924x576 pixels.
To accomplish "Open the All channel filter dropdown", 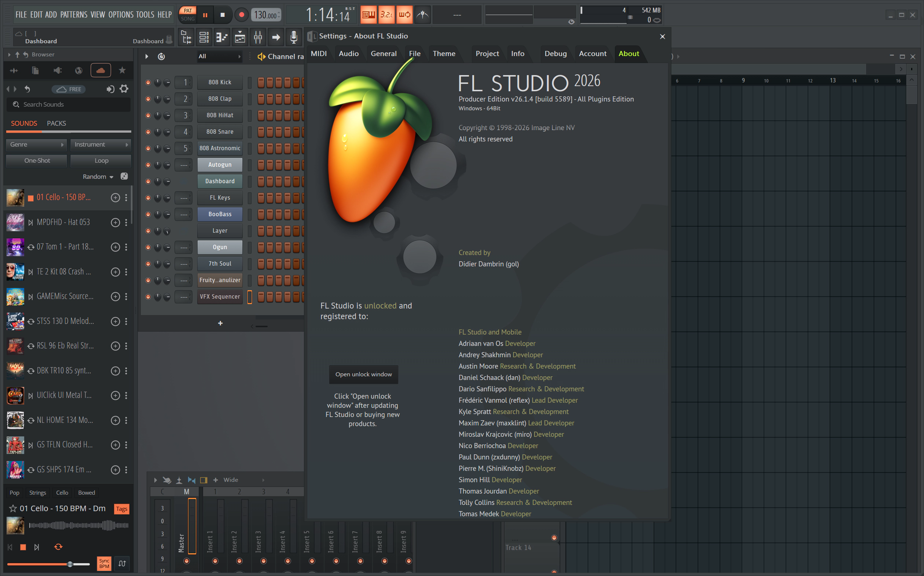I will (219, 56).
